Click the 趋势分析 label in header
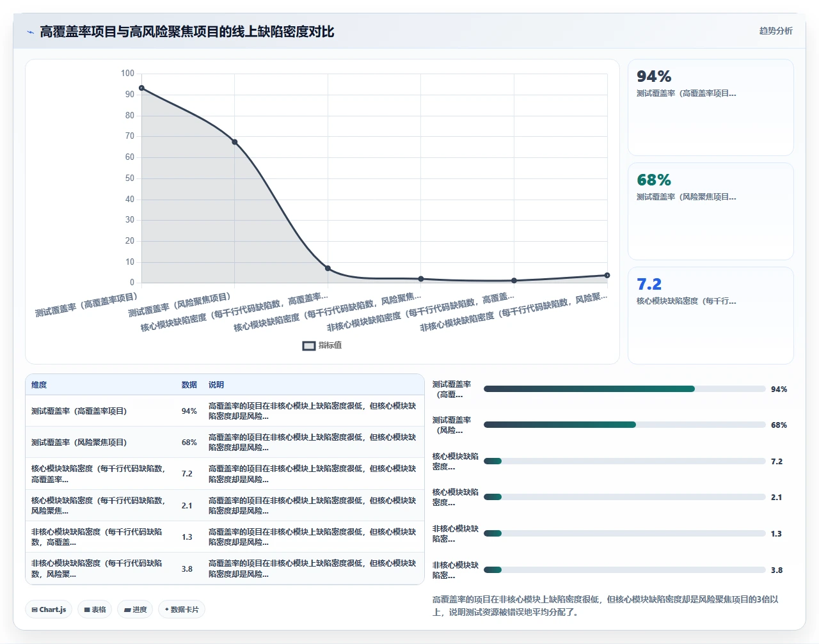Image resolution: width=819 pixels, height=644 pixels. (775, 31)
